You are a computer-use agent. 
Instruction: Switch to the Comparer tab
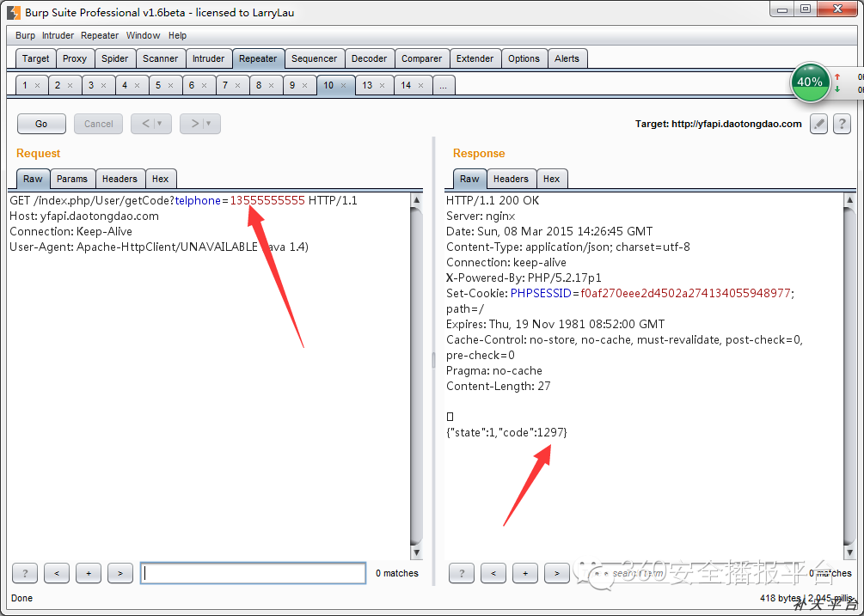tap(421, 58)
